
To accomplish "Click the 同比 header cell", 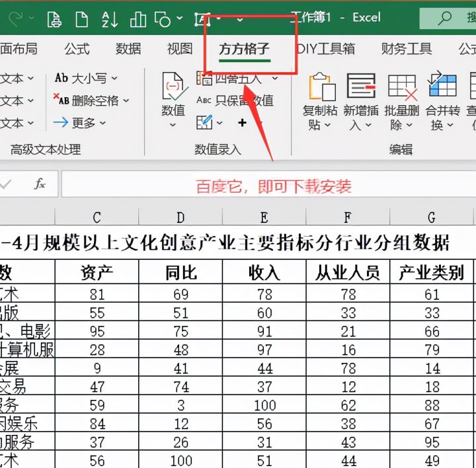I will 180,272.
